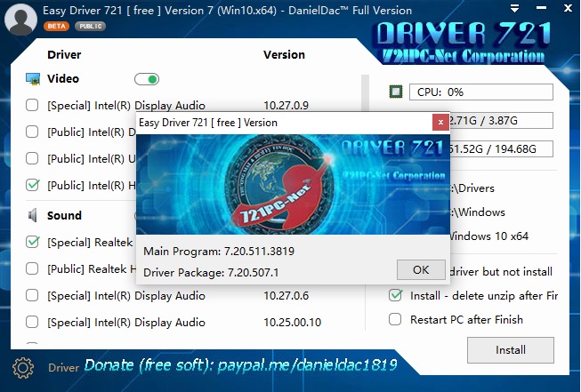Click the orange BETA badge
The height and width of the screenshot is (392, 581).
(55, 28)
